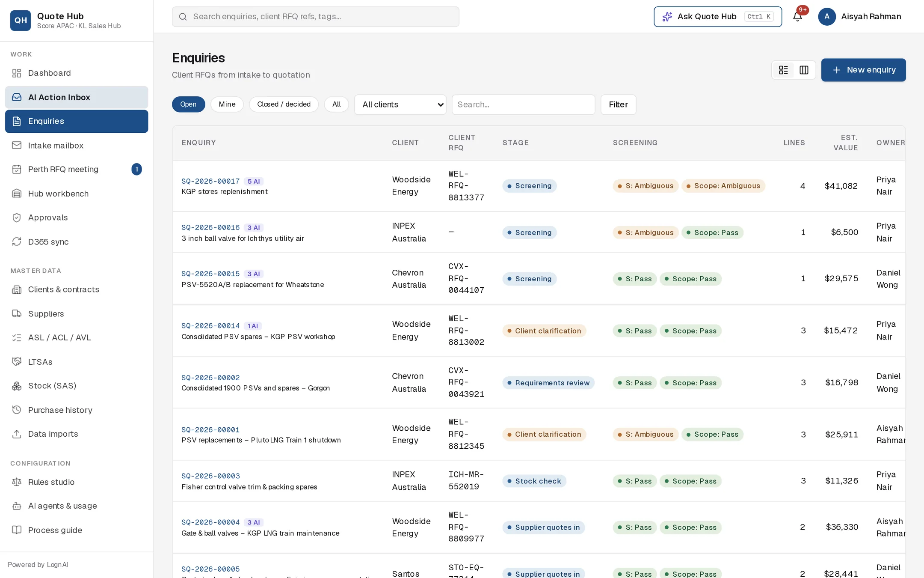The height and width of the screenshot is (578, 924).
Task: Open enquiry SQ-2026-00002 link
Action: tap(210, 378)
